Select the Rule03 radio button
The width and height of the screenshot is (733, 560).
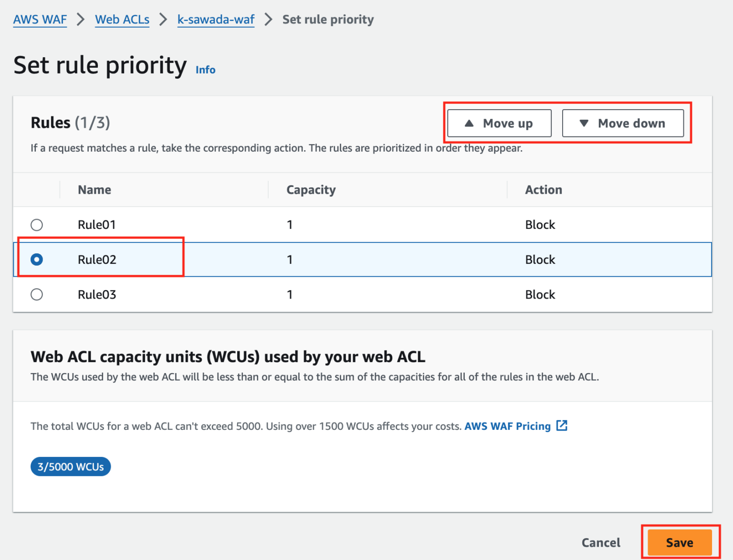coord(37,294)
